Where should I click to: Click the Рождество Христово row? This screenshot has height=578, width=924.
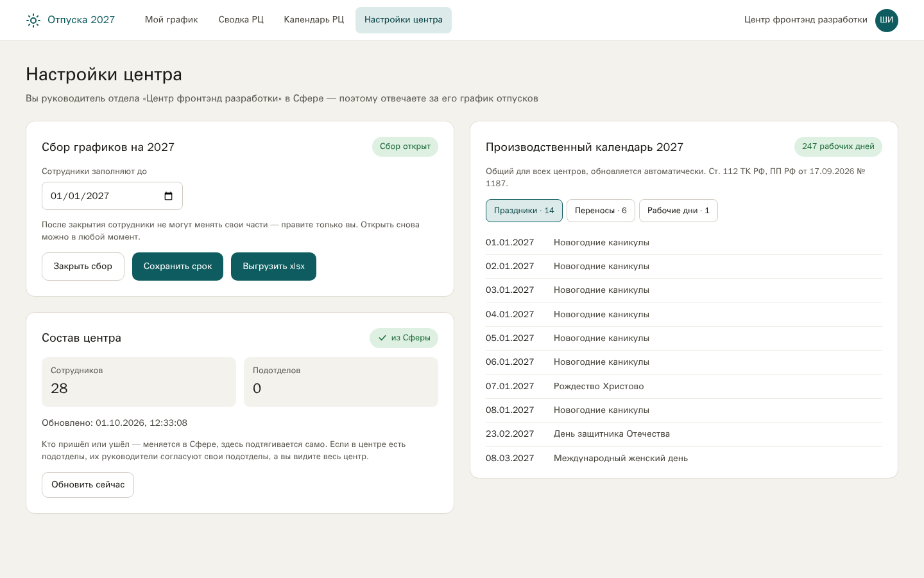[x=684, y=387]
